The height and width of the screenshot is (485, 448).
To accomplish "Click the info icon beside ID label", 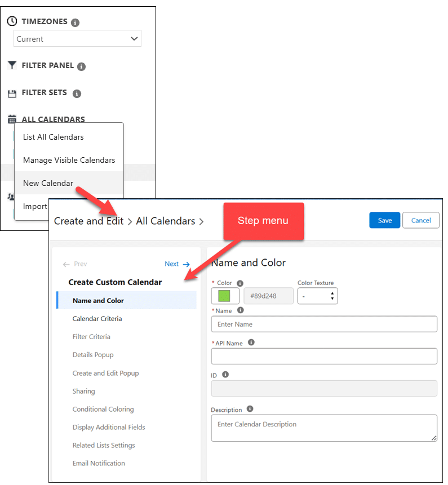I will [x=225, y=374].
